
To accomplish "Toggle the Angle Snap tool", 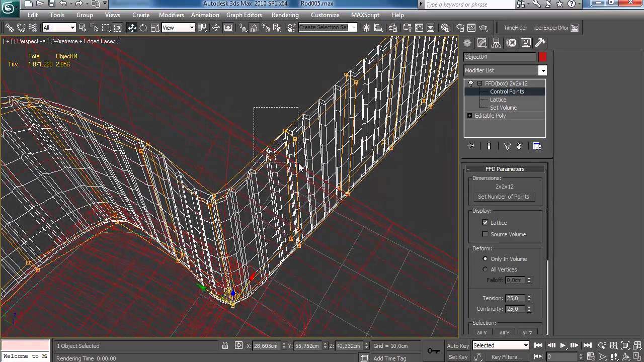I will click(256, 28).
